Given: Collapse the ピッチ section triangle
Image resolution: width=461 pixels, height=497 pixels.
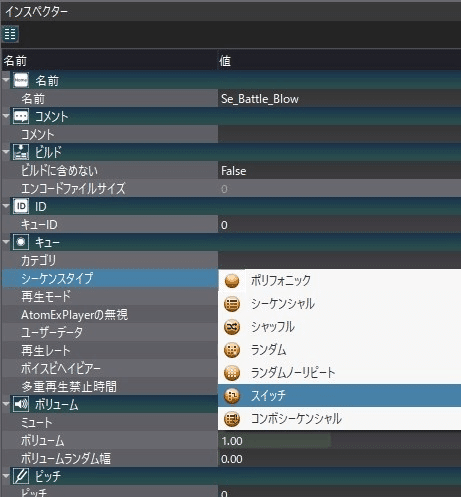Looking at the screenshot, I should point(6,475).
